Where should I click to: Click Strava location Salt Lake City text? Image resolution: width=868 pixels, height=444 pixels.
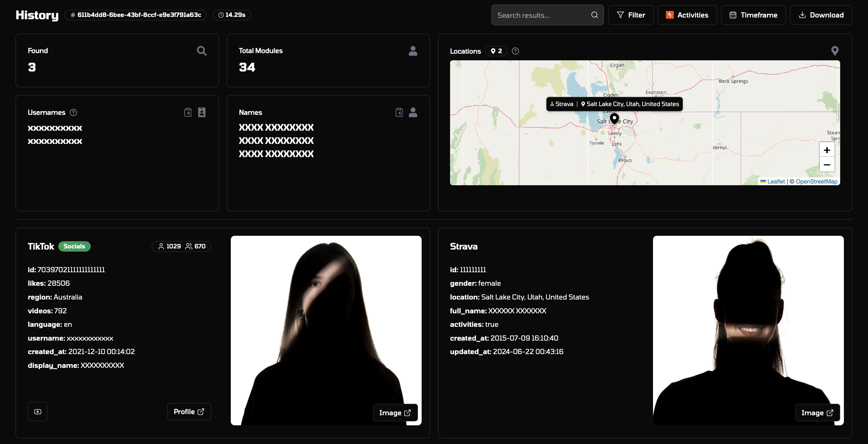click(x=535, y=297)
